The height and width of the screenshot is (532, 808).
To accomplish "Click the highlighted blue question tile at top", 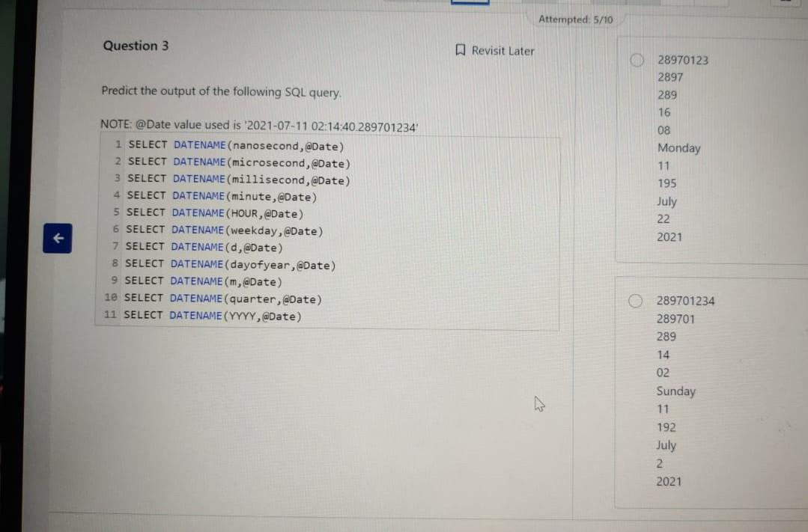I will click(470, 3).
